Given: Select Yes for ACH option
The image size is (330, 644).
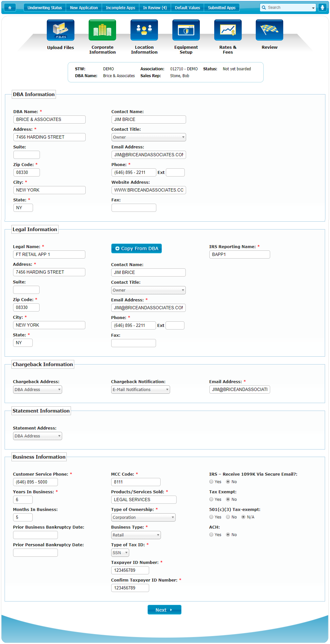Looking at the screenshot, I should coord(211,535).
